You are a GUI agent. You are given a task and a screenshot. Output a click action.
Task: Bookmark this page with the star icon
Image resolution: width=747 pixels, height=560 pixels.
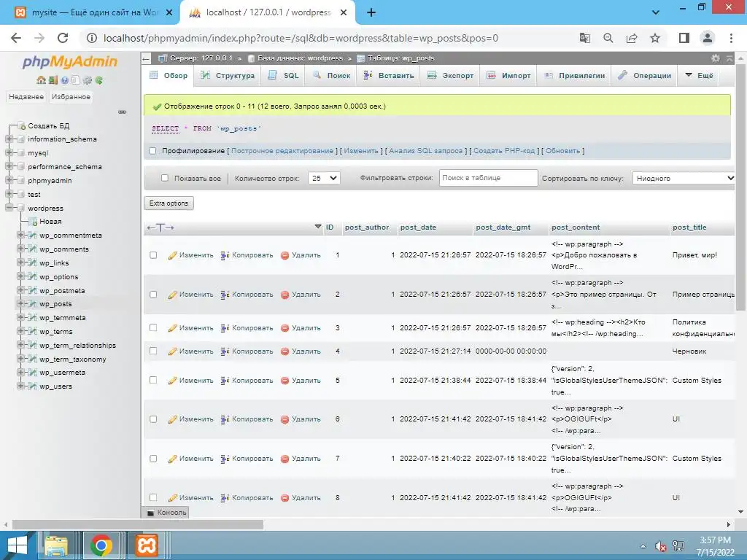655,38
